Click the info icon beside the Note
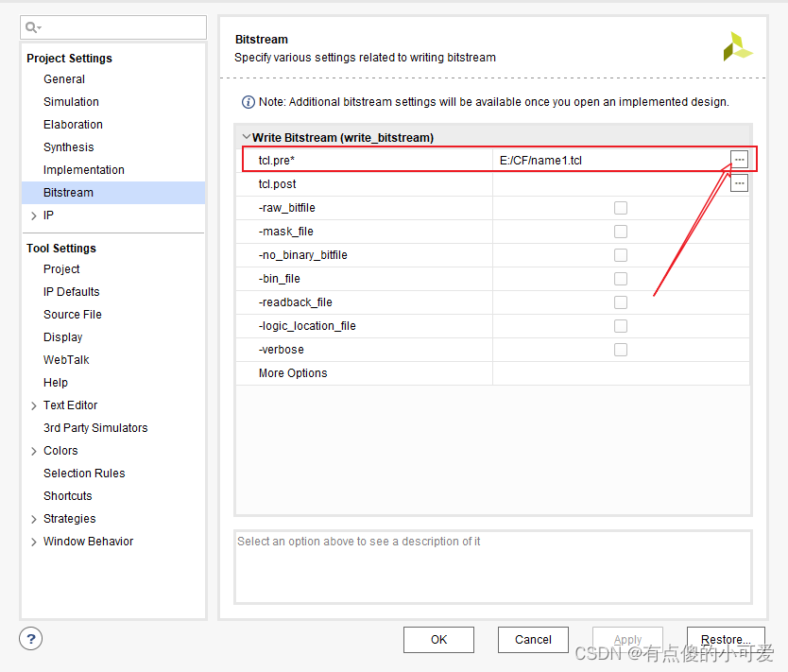Image resolution: width=788 pixels, height=672 pixels. (x=248, y=102)
